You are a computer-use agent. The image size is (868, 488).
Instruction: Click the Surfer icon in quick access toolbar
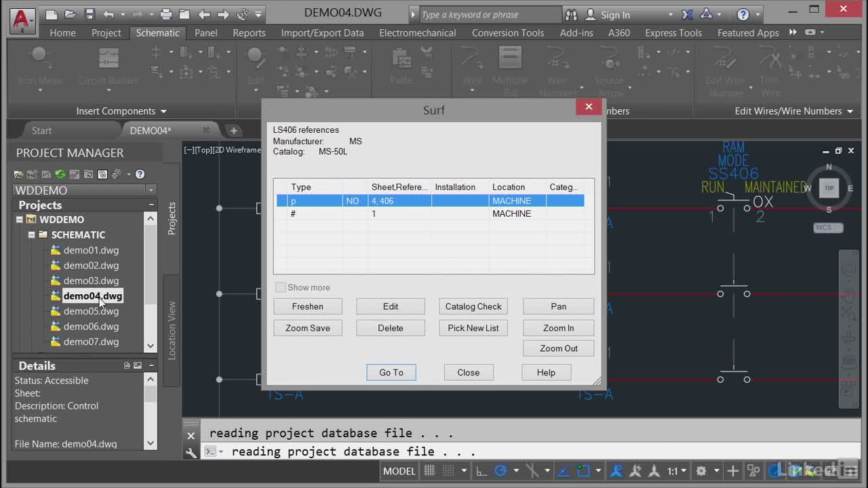pyautogui.click(x=243, y=14)
